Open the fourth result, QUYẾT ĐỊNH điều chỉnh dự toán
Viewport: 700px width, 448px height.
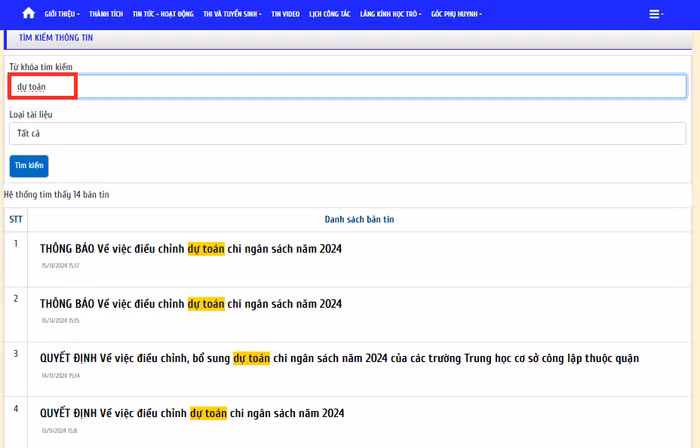pos(192,413)
